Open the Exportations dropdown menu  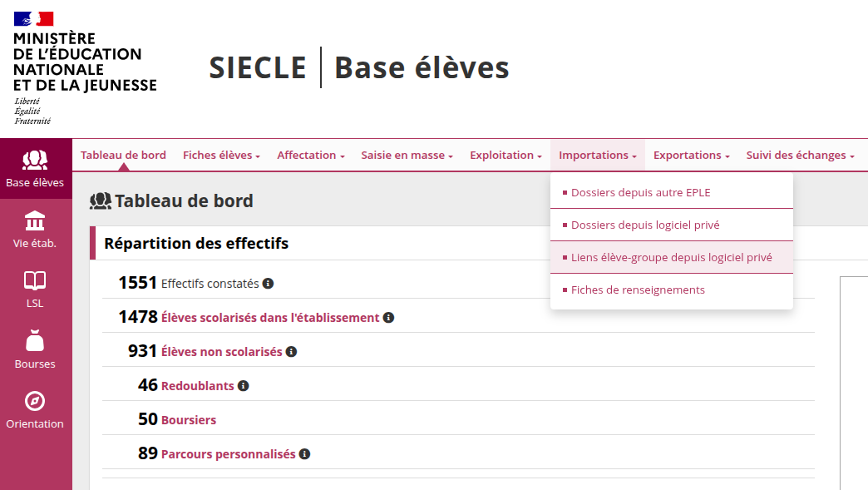691,156
